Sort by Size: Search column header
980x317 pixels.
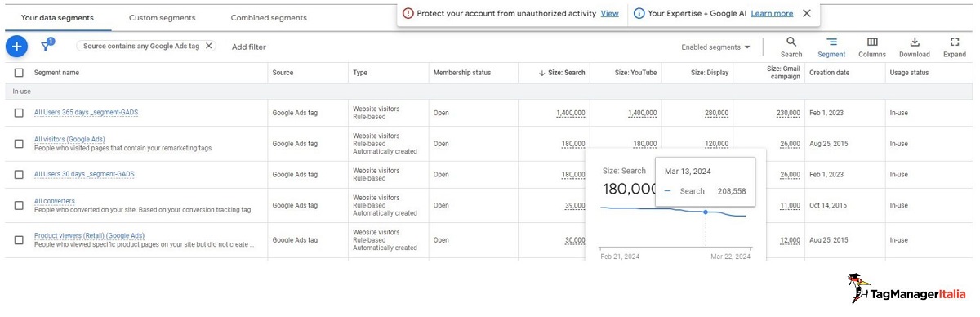(x=562, y=73)
